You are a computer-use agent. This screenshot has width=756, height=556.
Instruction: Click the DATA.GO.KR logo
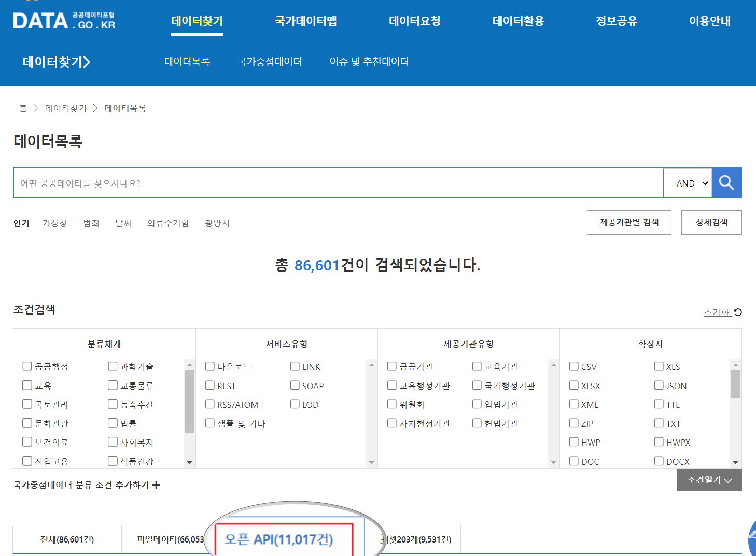[64, 21]
